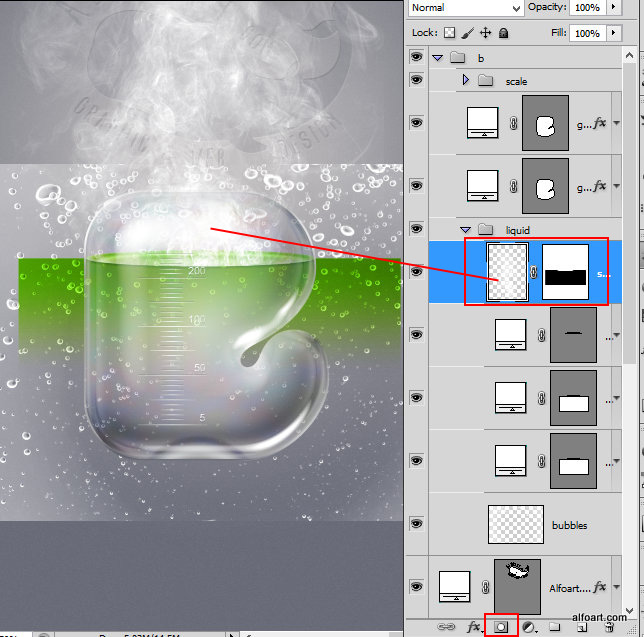The image size is (644, 637).
Task: Open the Opacity slider arrow
Action: (611, 8)
